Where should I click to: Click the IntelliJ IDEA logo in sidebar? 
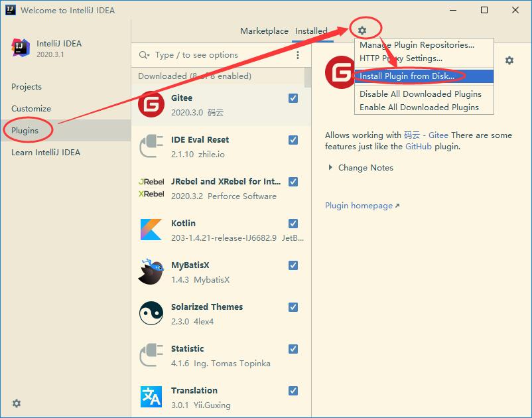[x=21, y=48]
